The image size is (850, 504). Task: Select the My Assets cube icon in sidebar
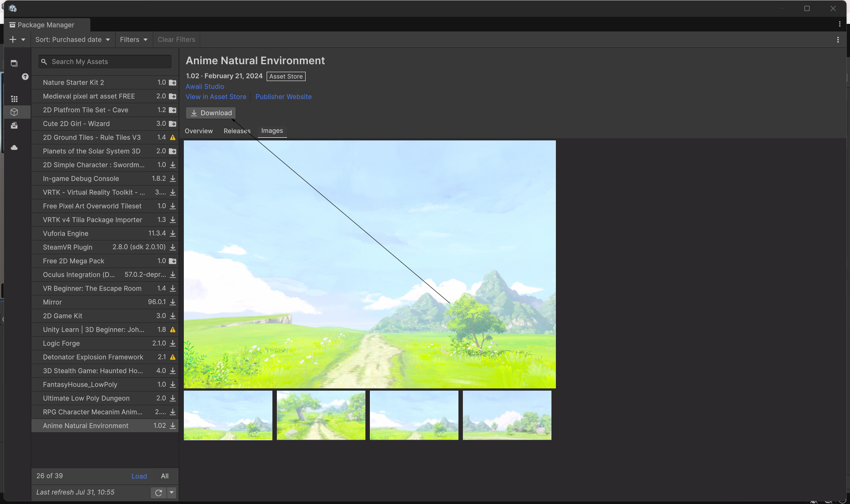pyautogui.click(x=14, y=112)
